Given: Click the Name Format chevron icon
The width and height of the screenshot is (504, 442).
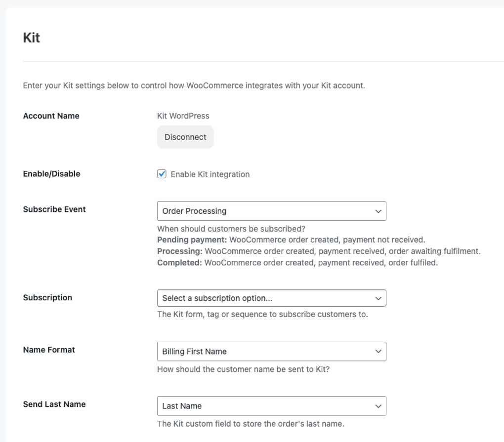Looking at the screenshot, I should (378, 351).
